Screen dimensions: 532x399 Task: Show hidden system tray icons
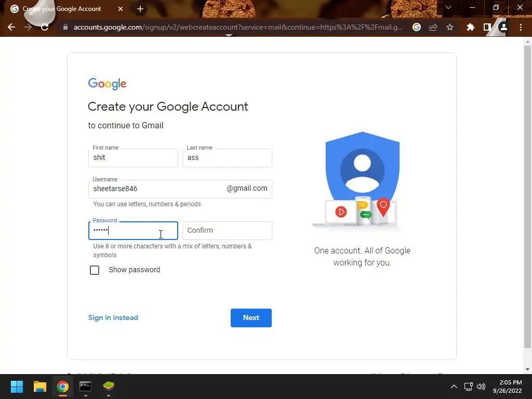(454, 387)
